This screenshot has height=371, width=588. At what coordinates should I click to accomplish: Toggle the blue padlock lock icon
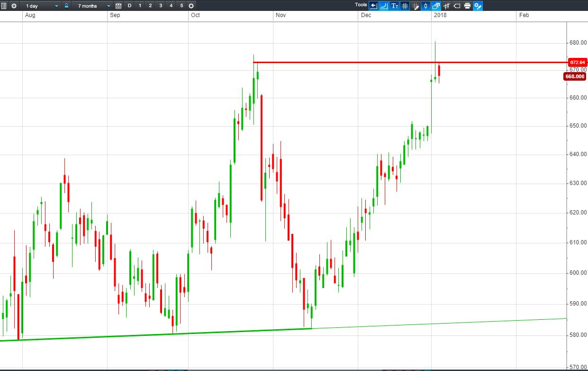pos(66,6)
